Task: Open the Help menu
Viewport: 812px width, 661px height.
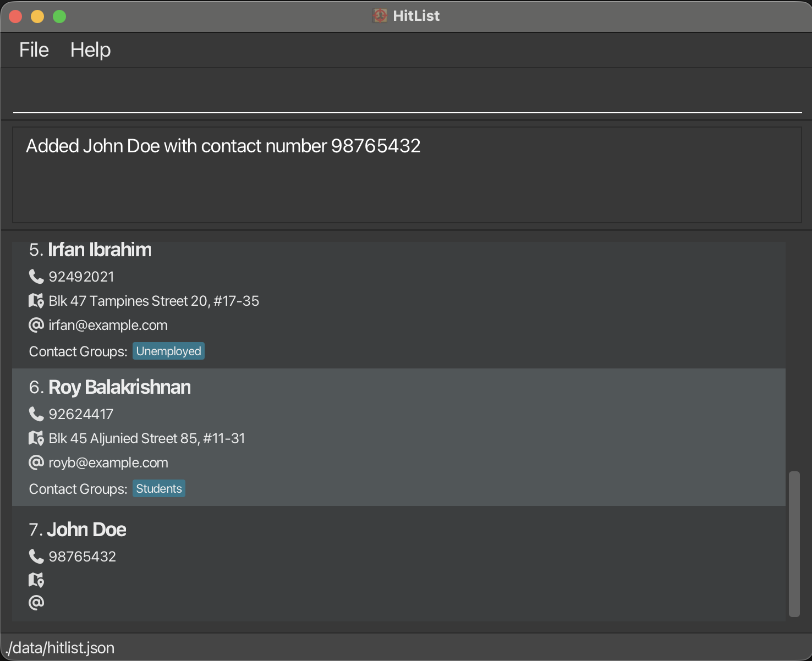Action: (90, 50)
